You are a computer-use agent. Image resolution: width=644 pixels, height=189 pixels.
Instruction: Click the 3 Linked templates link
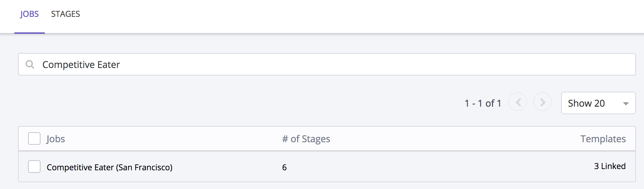[609, 166]
